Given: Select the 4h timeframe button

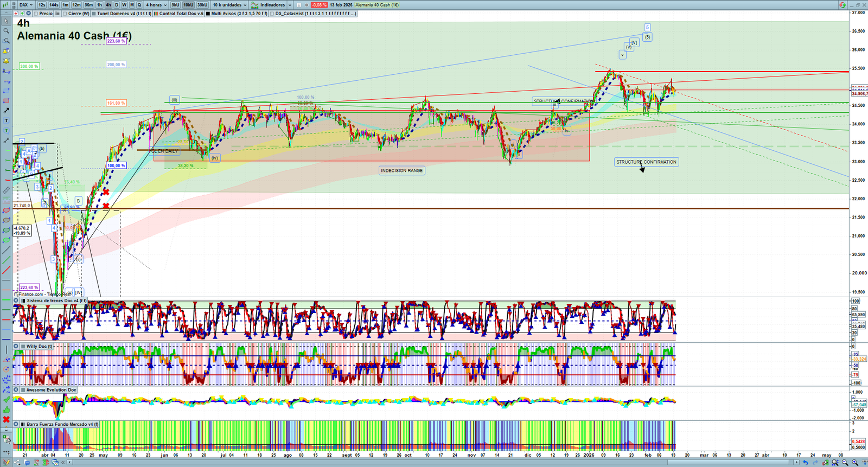Looking at the screenshot, I should (x=108, y=5).
